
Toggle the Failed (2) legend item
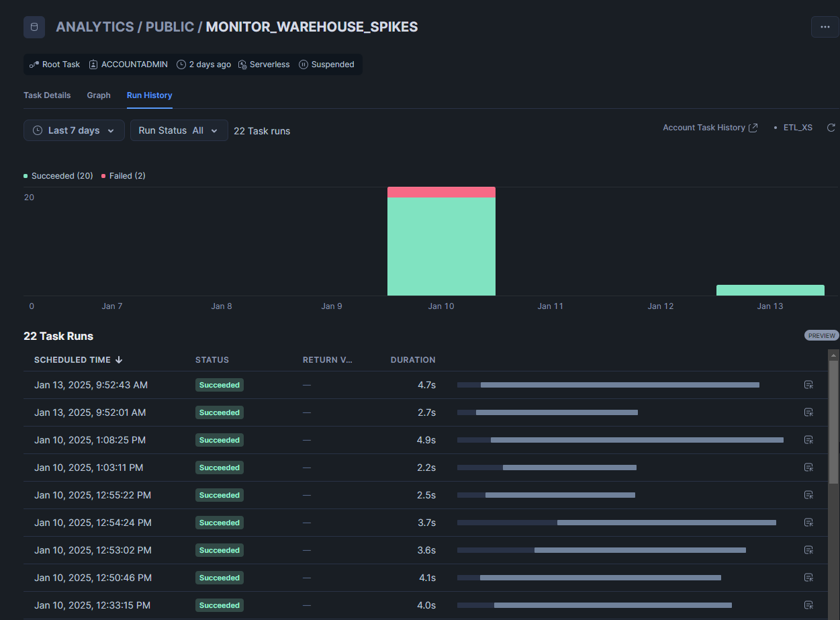(x=124, y=176)
